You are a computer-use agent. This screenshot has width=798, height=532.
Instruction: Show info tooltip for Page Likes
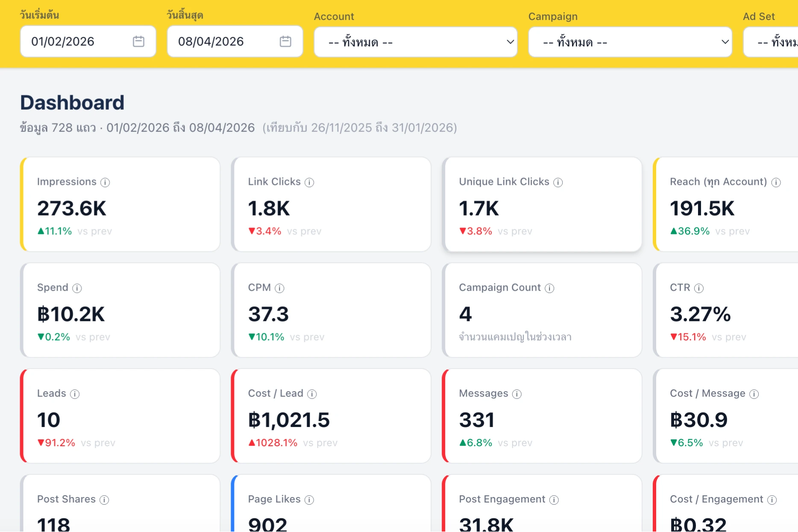[x=309, y=500]
